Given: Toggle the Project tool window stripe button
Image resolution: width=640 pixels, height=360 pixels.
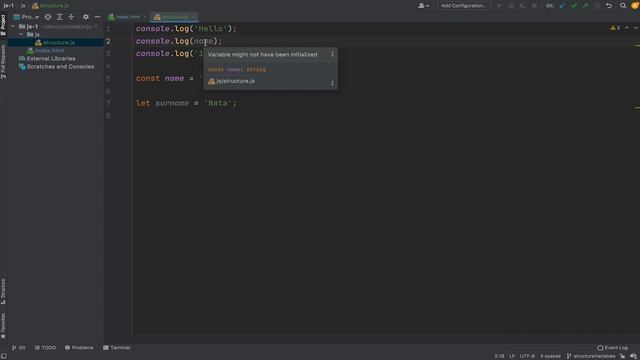Looking at the screenshot, I should click(3, 25).
